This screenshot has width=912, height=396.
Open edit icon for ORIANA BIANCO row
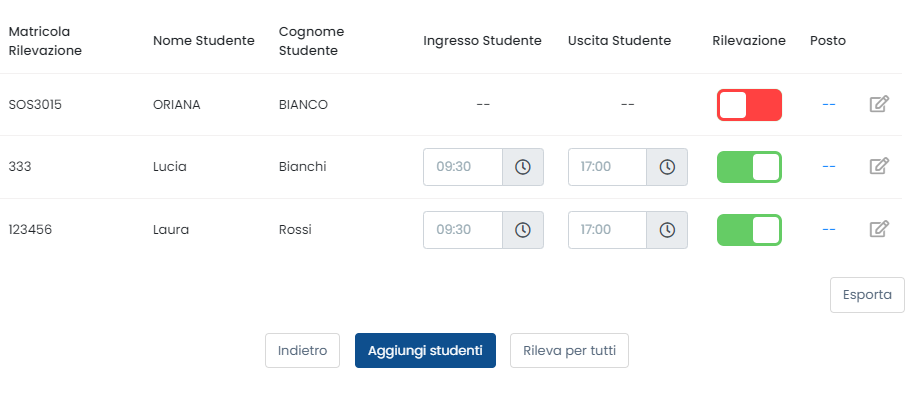pyautogui.click(x=879, y=105)
